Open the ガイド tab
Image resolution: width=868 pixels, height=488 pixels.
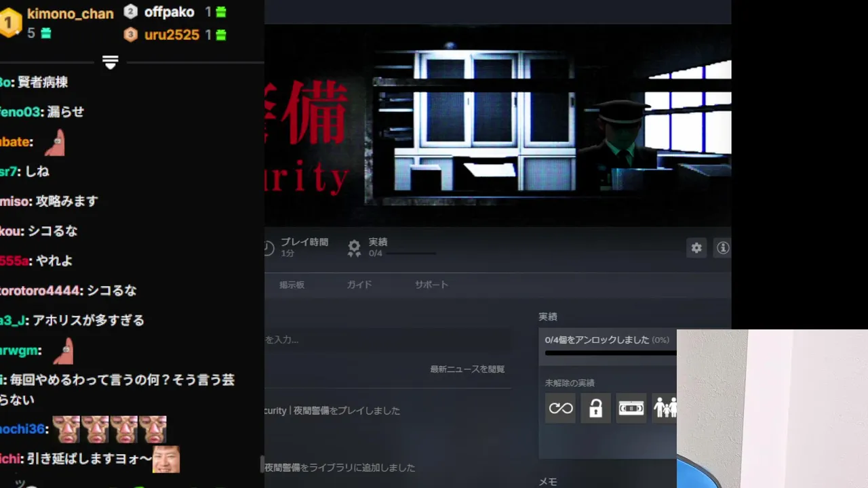point(359,285)
